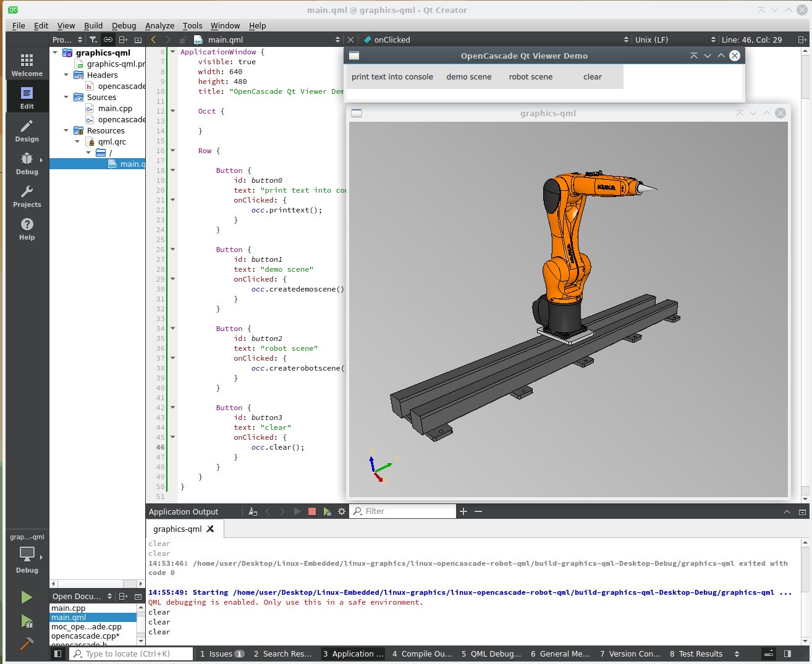The width and height of the screenshot is (812, 664).
Task: Click the Type to locate input
Action: (x=131, y=653)
